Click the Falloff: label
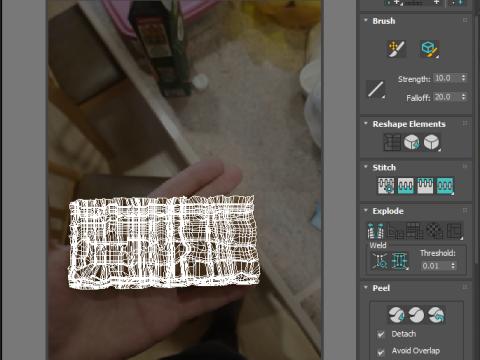The image size is (480, 360). [418, 98]
